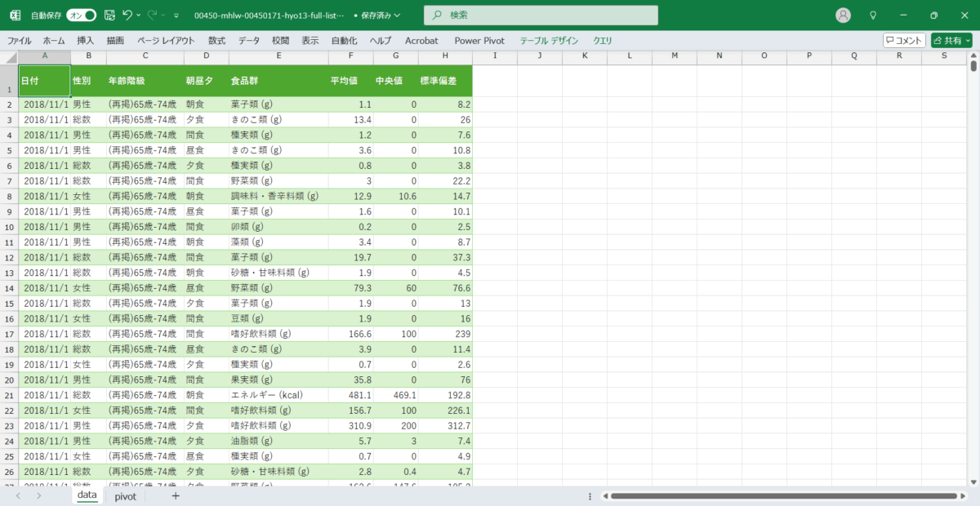Click the Select All corner triangle
The image size is (980, 506).
point(9,55)
